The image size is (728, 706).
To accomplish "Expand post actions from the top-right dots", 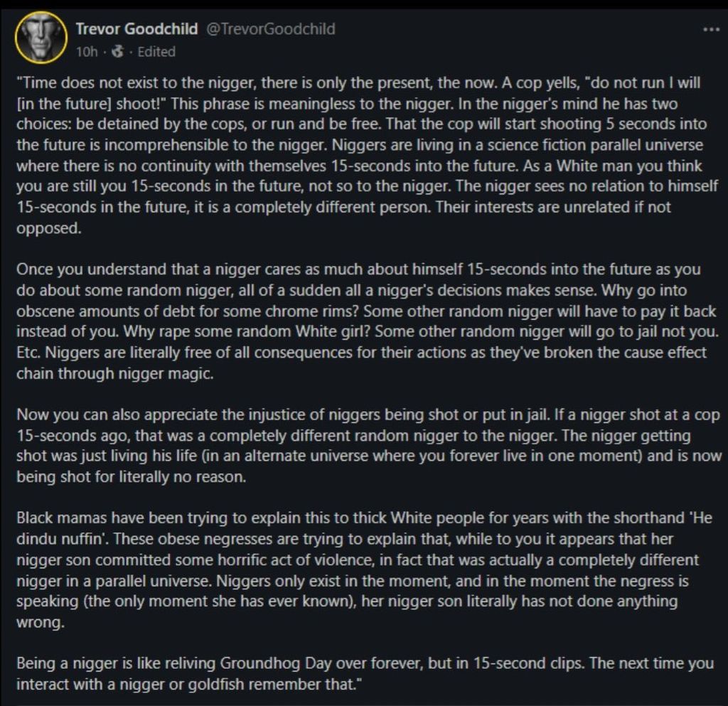I will (711, 30).
